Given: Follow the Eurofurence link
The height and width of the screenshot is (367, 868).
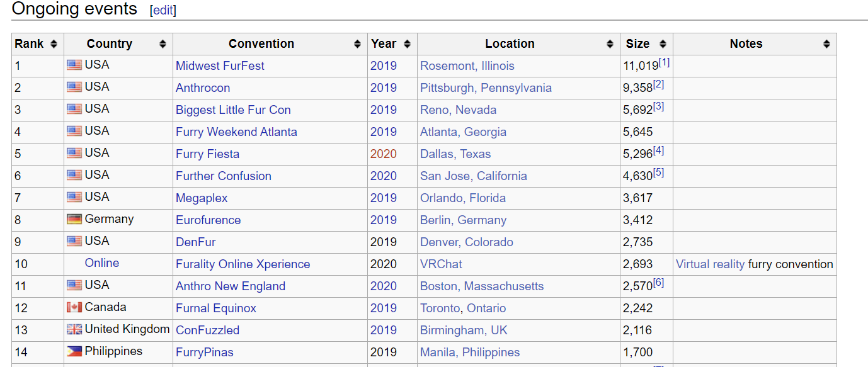Looking at the screenshot, I should click(208, 220).
